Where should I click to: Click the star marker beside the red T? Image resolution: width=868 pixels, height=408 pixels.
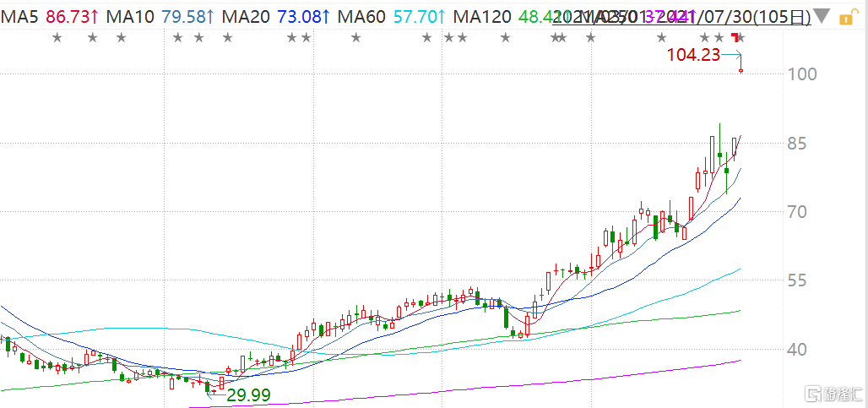click(742, 38)
